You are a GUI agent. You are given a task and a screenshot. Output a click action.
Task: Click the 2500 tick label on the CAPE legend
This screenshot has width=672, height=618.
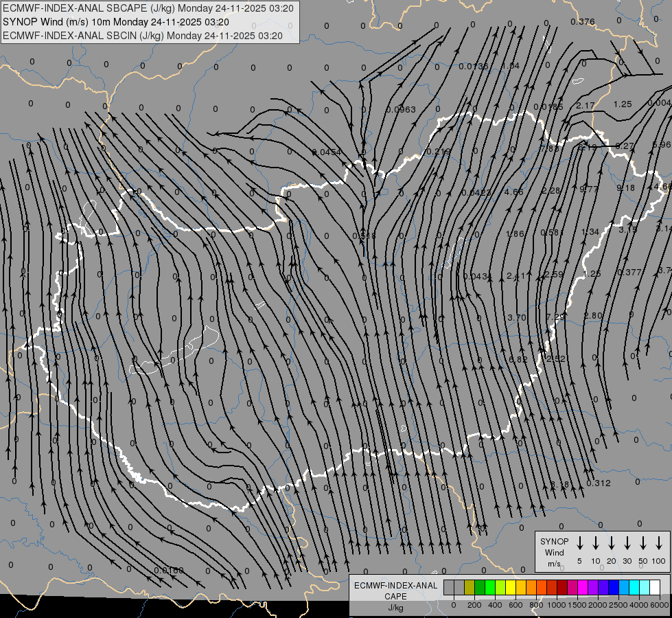pos(618,605)
